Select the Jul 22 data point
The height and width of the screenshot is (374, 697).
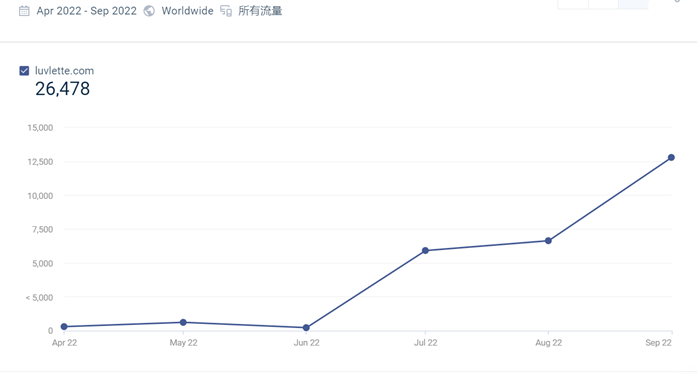coord(425,251)
